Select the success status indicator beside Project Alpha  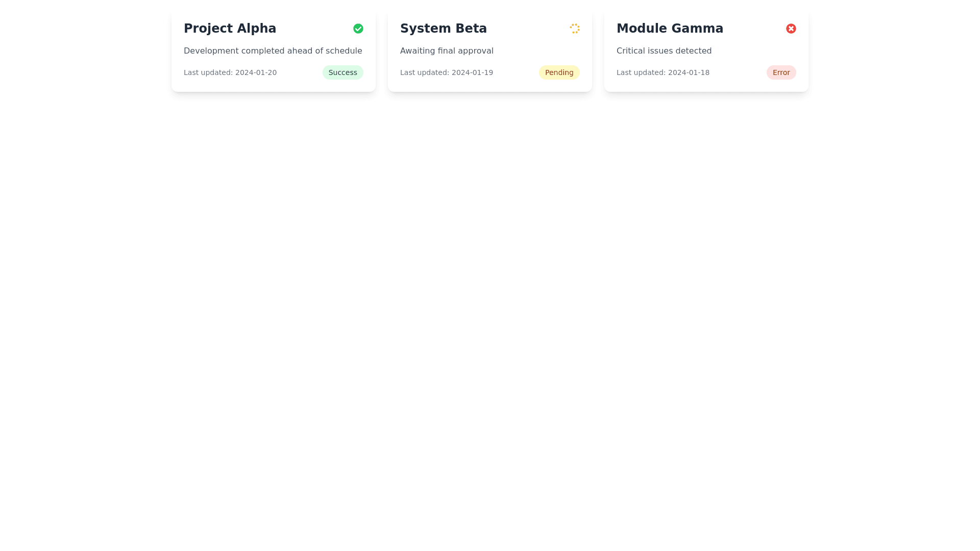(358, 28)
